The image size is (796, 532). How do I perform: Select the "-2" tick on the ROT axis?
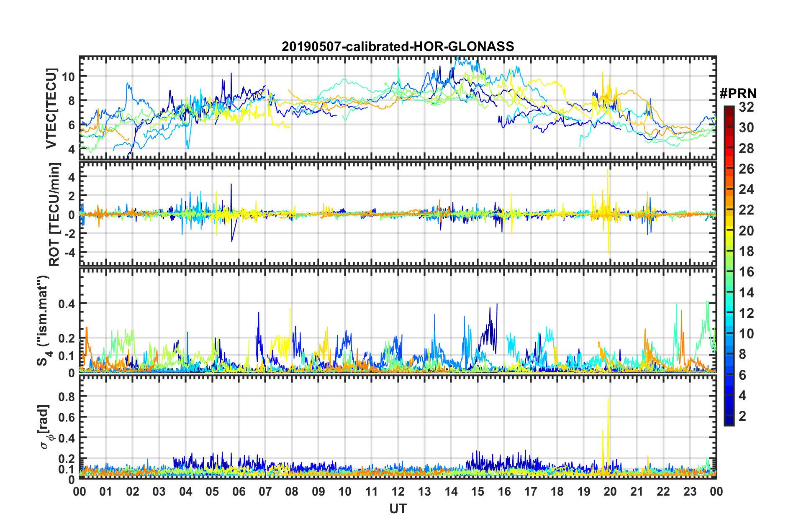(69, 234)
